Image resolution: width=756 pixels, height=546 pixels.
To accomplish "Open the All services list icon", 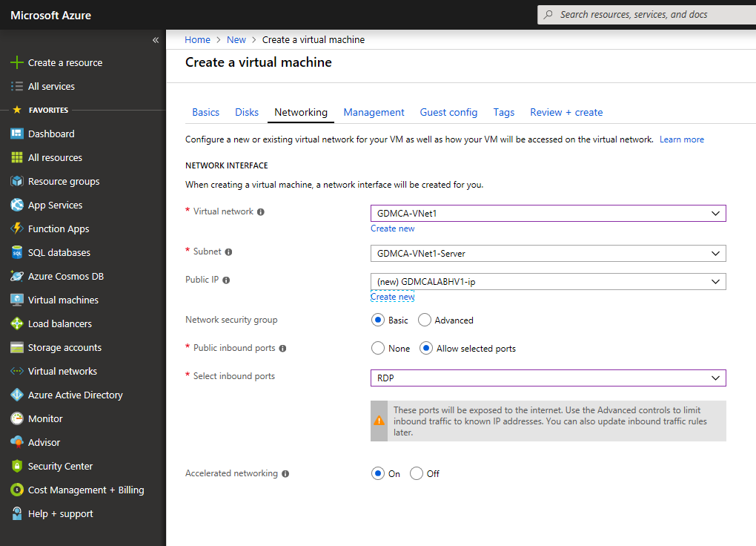I will coord(17,86).
